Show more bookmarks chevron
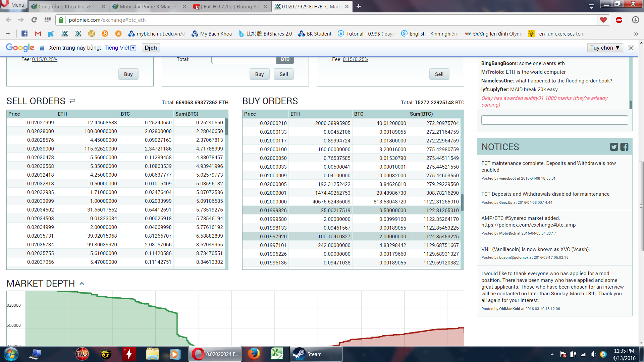Viewport: 644px width, 362px height. tap(636, 34)
